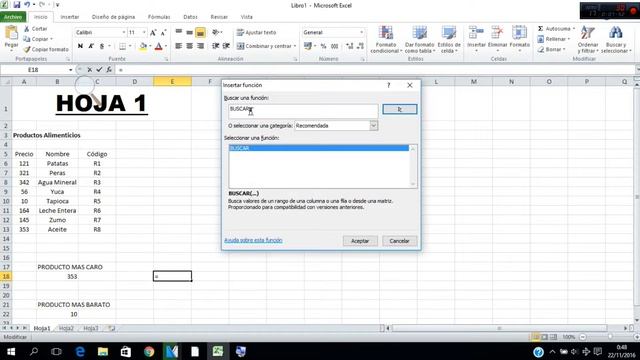Switch to the Insertar tab
The image size is (640, 360).
70,17
